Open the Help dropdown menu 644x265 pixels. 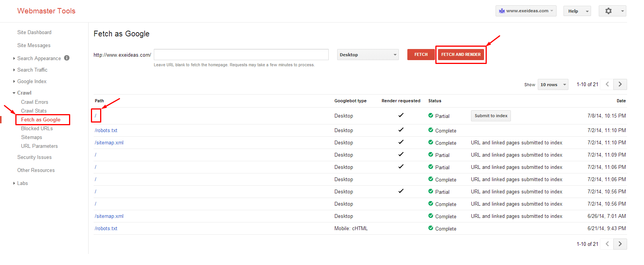[x=577, y=11]
